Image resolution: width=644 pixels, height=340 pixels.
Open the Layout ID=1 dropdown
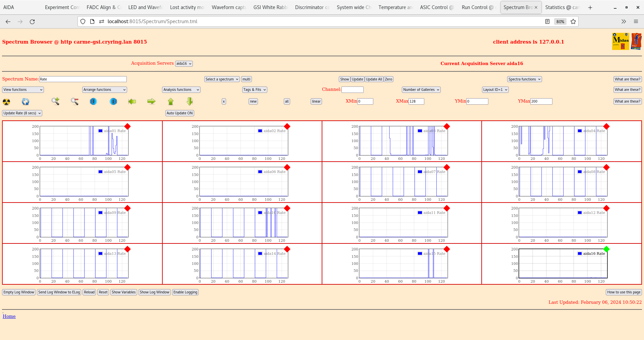point(495,90)
